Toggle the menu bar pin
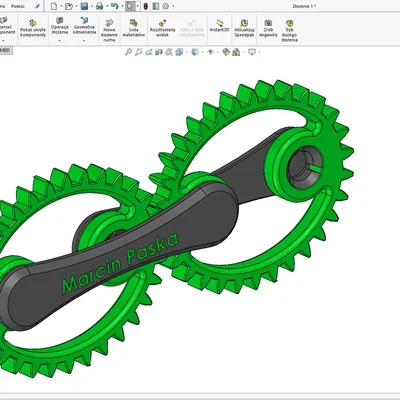 37,6
